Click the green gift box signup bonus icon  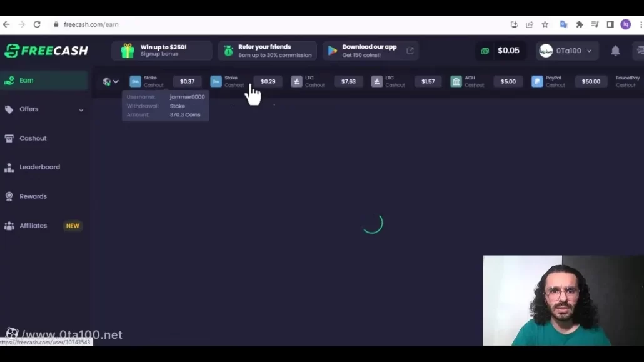coord(128,51)
